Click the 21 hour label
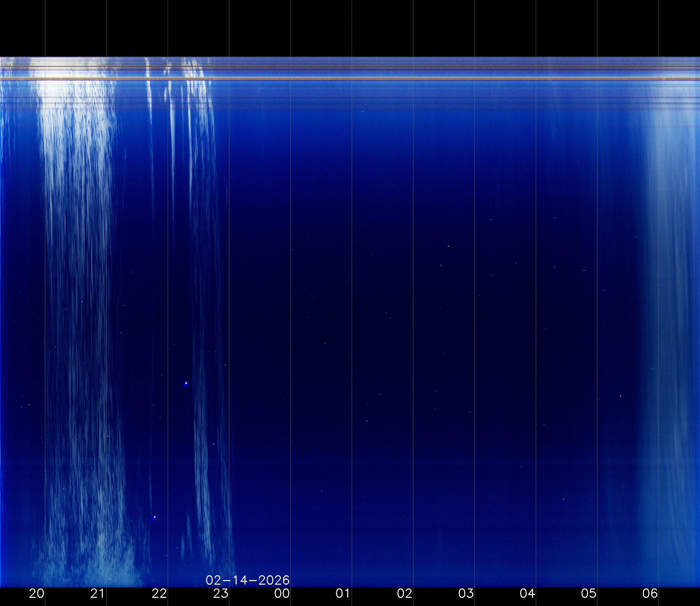 [x=98, y=593]
